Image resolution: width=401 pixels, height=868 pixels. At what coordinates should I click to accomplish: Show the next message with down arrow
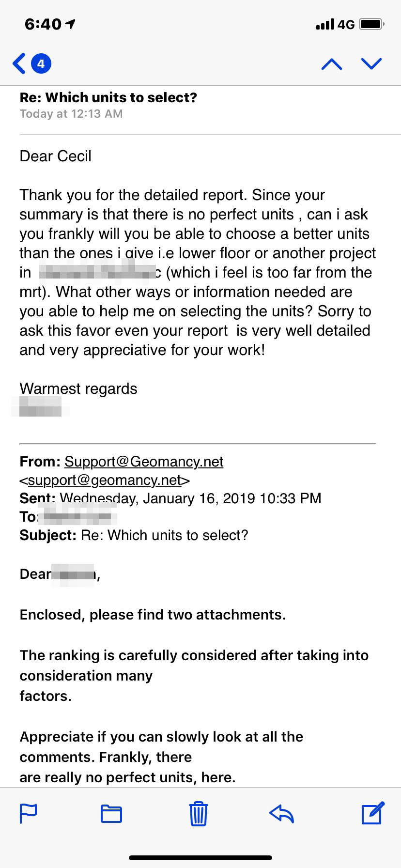371,63
